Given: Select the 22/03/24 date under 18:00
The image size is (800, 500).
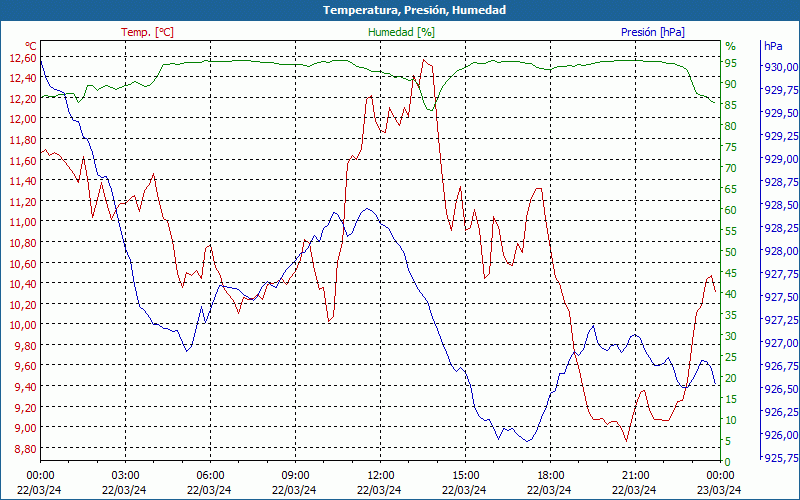Looking at the screenshot, I should [x=549, y=490].
